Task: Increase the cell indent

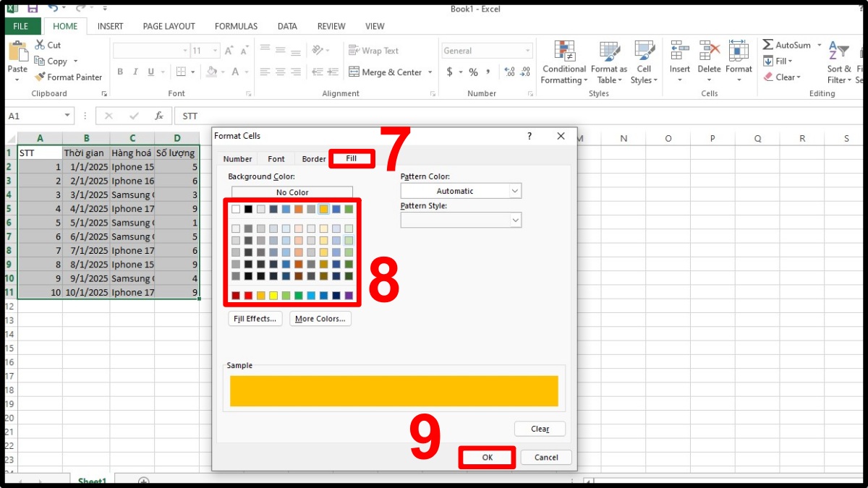Action: [334, 72]
